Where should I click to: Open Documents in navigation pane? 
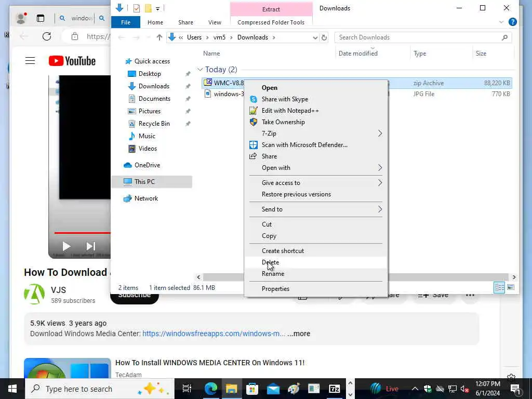pyautogui.click(x=154, y=99)
